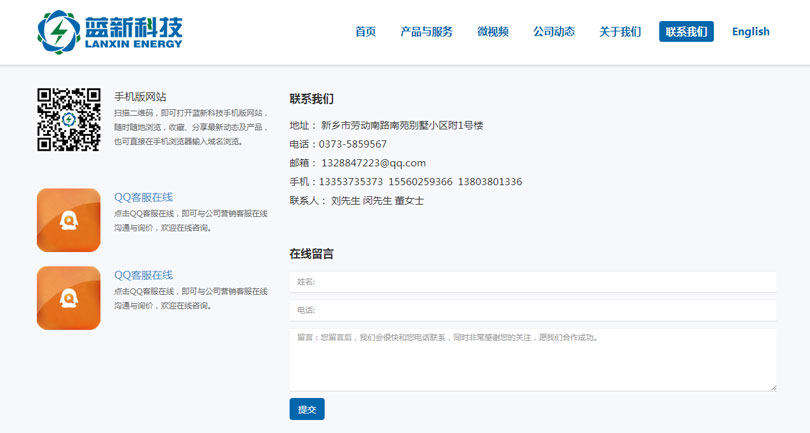Navigate to 微视频 section
Screen dimensions: 810x433
(493, 32)
